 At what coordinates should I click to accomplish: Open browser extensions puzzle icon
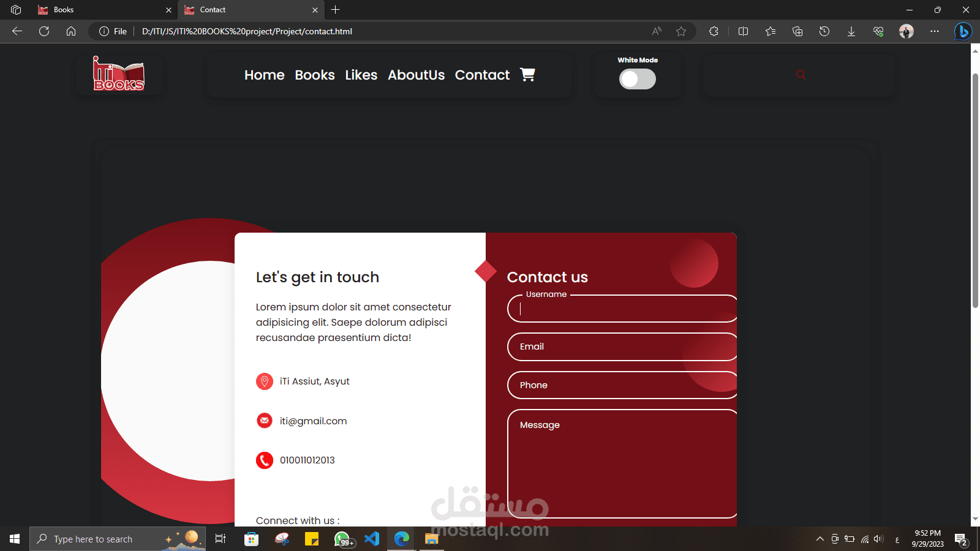click(x=714, y=31)
